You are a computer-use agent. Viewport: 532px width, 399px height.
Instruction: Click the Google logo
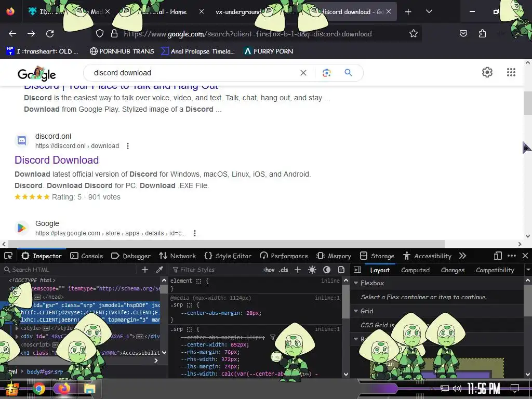coord(37,73)
